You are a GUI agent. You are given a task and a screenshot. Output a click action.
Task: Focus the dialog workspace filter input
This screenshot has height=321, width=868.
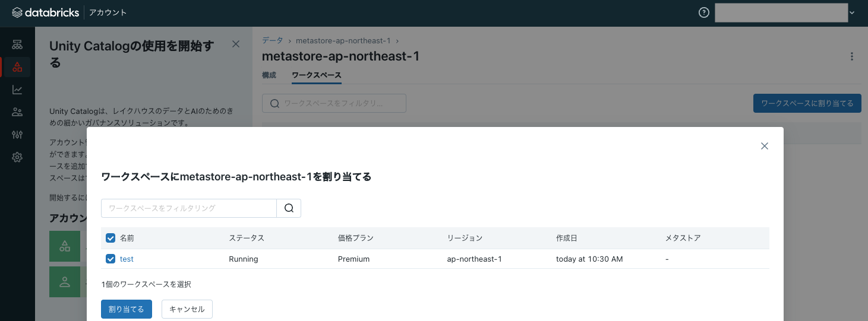[x=189, y=208]
